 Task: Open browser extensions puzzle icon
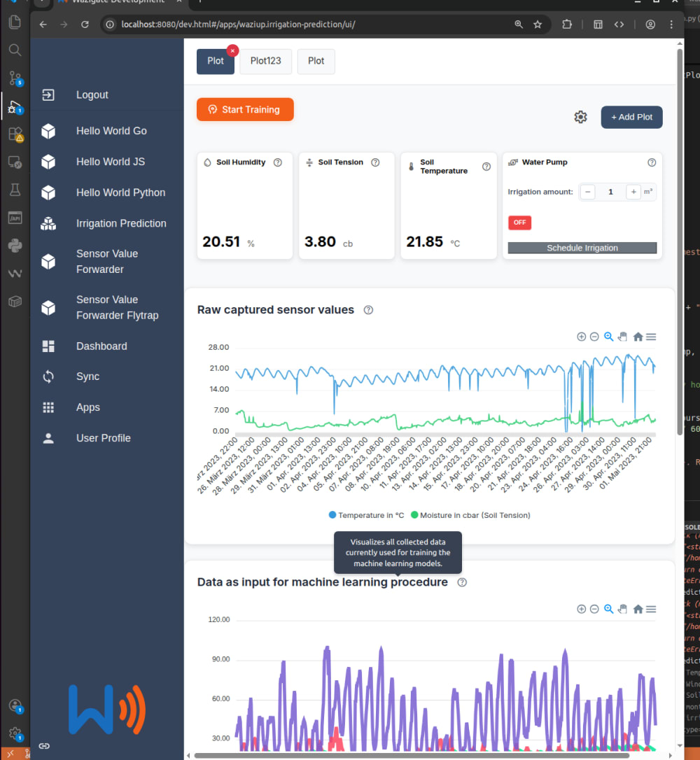coord(567,24)
